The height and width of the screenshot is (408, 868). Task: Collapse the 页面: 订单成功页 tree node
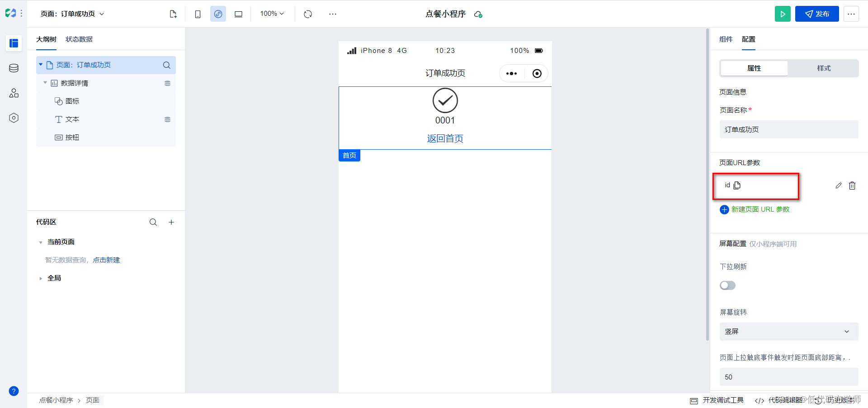tap(41, 65)
